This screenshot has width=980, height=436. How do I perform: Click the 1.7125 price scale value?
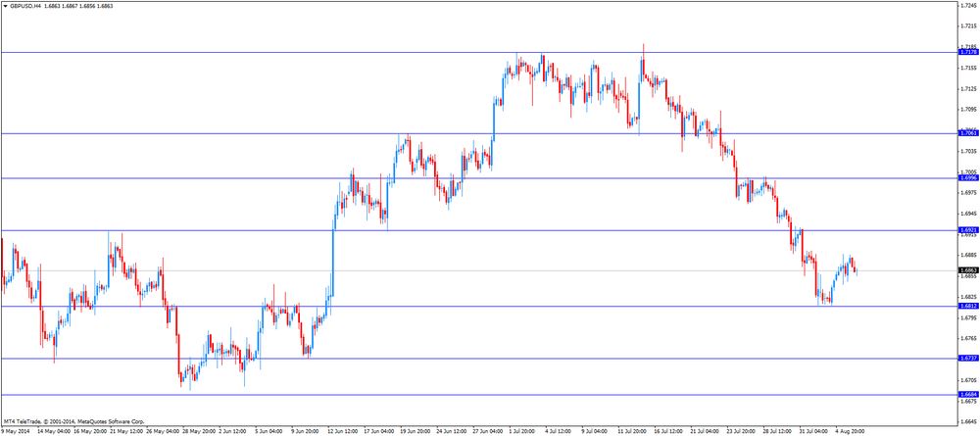968,89
